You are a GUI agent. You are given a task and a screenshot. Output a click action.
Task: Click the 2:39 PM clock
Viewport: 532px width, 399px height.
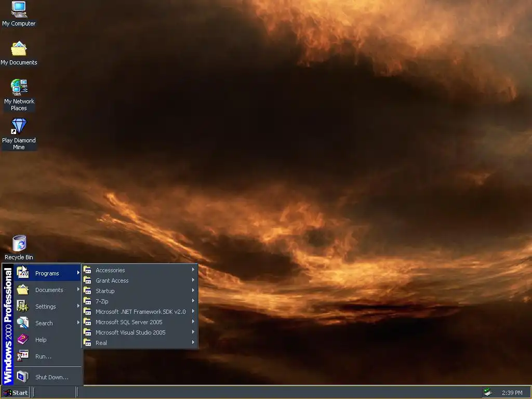coord(512,393)
